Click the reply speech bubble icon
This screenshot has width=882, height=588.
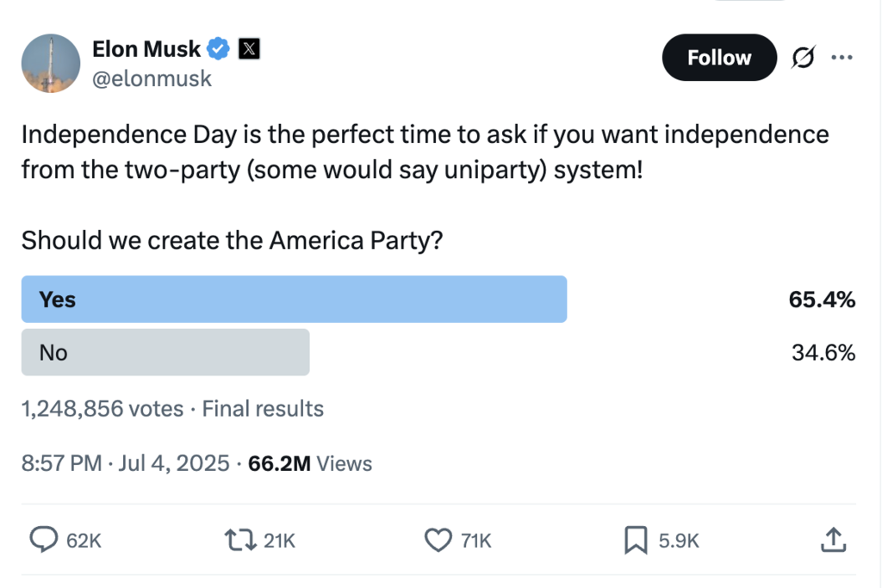pyautogui.click(x=43, y=540)
